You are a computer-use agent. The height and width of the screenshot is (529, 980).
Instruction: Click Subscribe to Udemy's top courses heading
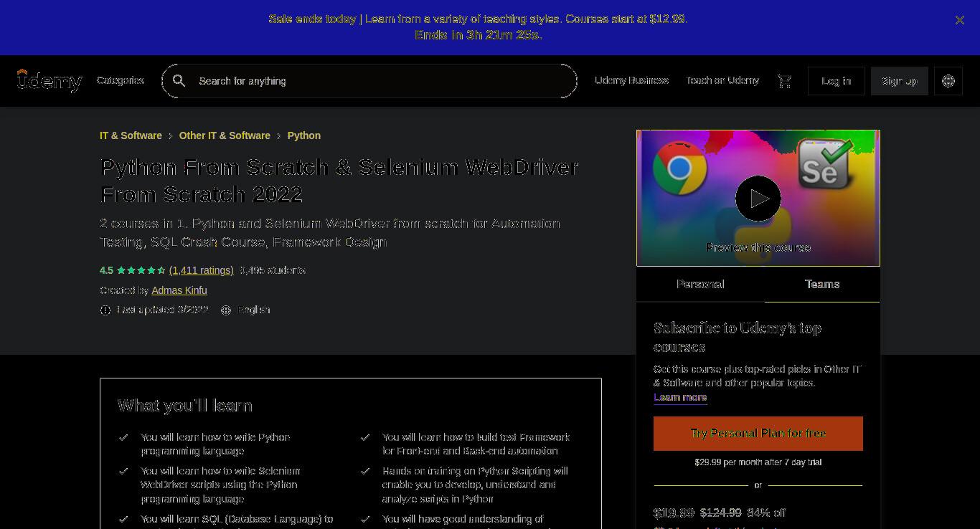[738, 337]
